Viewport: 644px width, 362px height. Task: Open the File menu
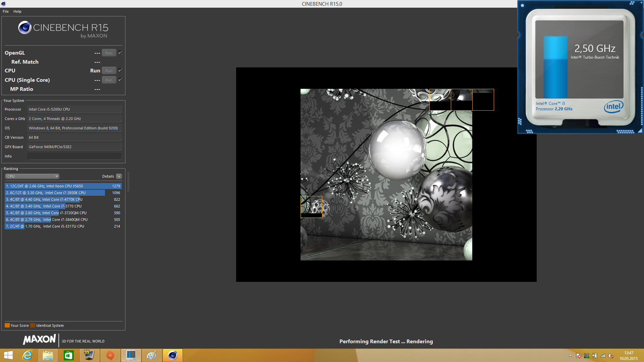[x=6, y=11]
